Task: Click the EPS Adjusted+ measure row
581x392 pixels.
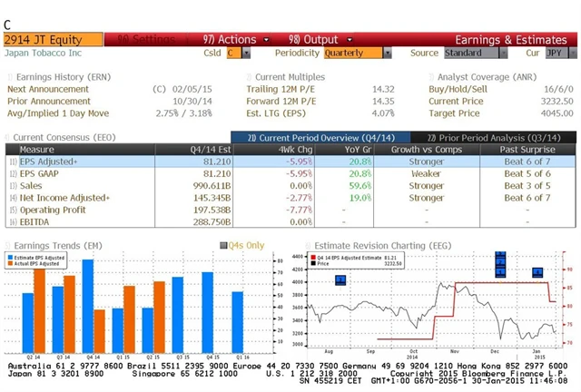Action: [x=91, y=161]
